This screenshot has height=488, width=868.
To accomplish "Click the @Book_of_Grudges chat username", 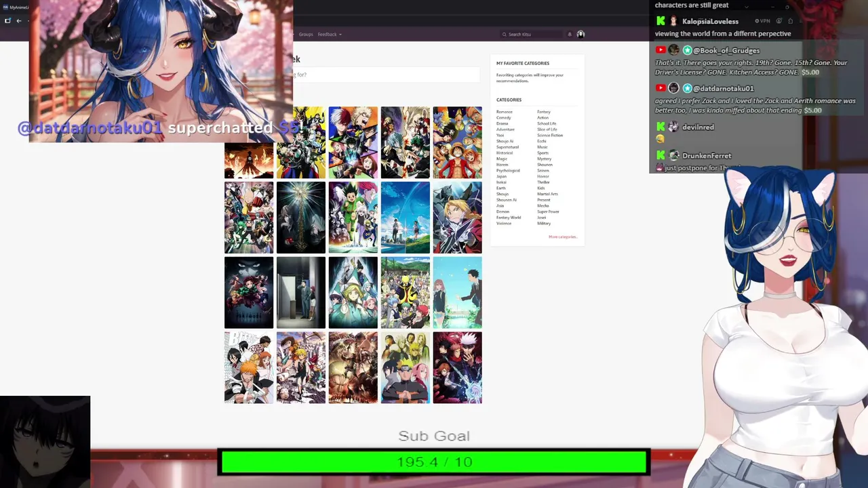I will pos(726,50).
